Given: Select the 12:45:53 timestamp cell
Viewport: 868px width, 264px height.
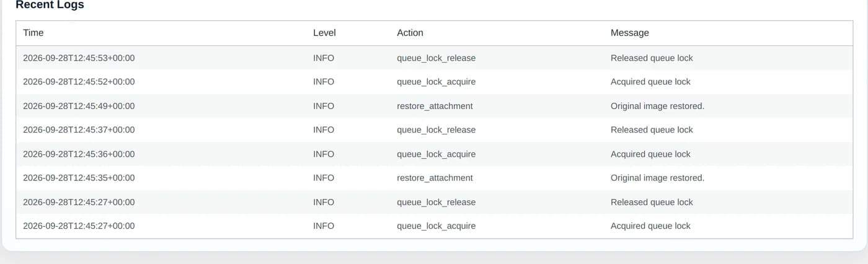Looking at the screenshot, I should [x=79, y=58].
